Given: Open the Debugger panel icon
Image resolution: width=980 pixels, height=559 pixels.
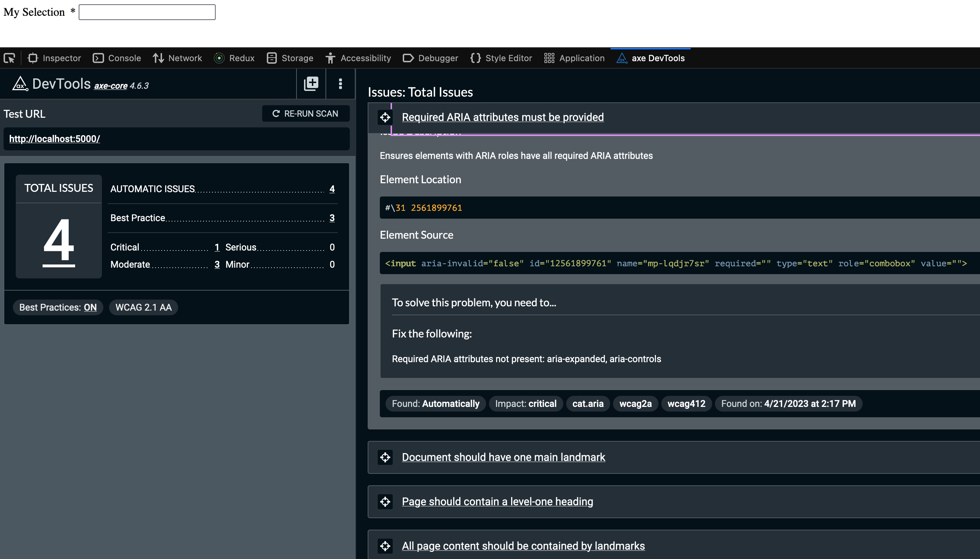Looking at the screenshot, I should click(x=408, y=58).
